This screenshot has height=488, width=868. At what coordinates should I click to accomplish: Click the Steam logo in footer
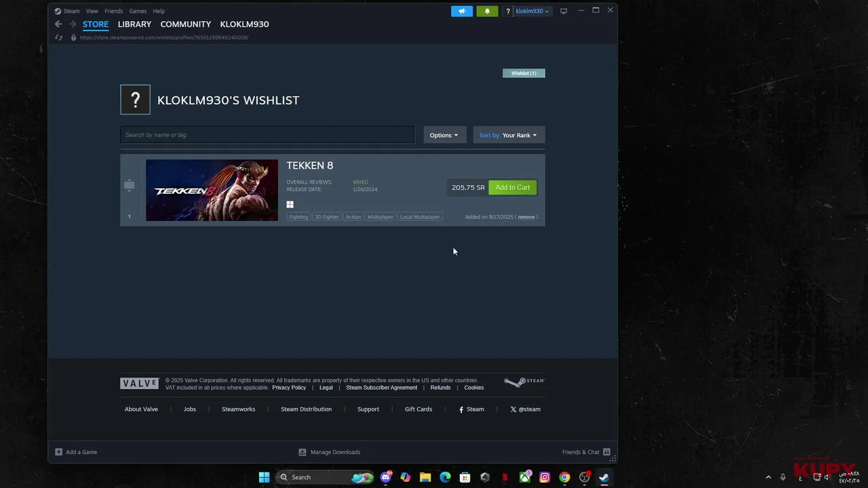pyautogui.click(x=524, y=382)
